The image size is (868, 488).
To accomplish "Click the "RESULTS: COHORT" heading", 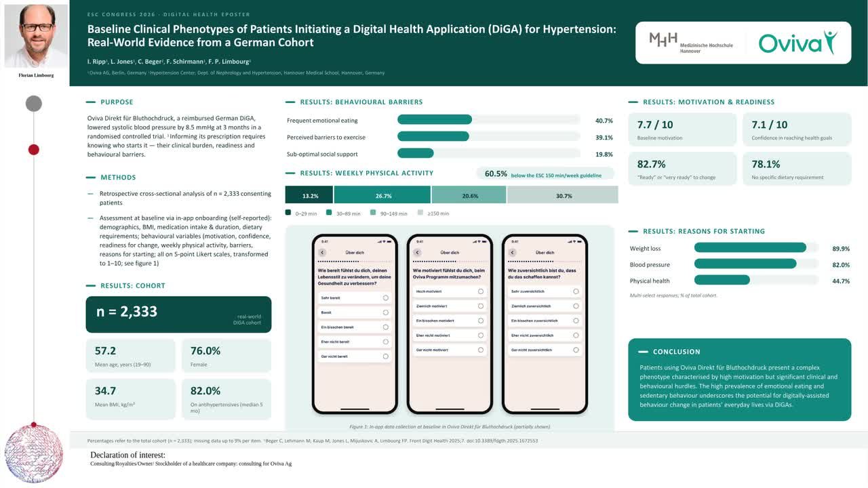I will pyautogui.click(x=133, y=286).
